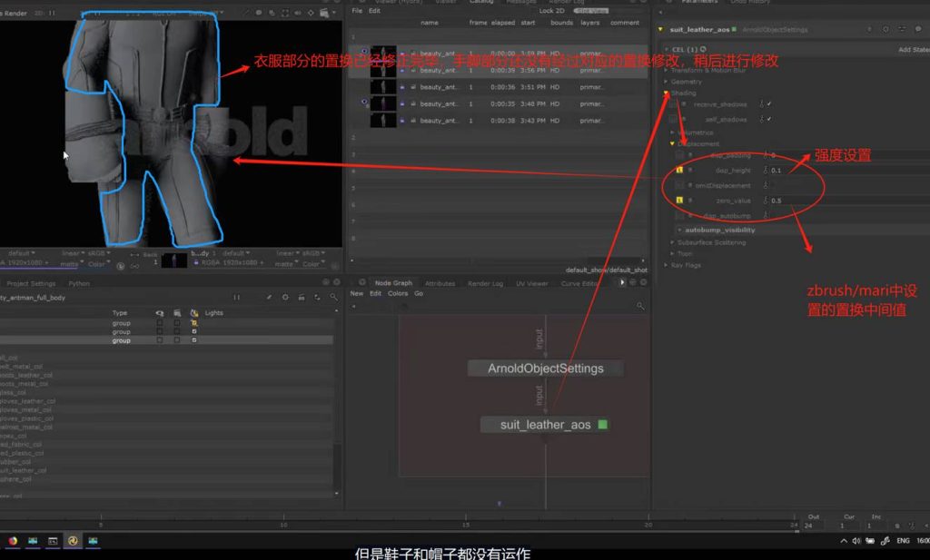Open the Colors menu in Node Graph
The width and height of the screenshot is (930, 560).
(398, 294)
